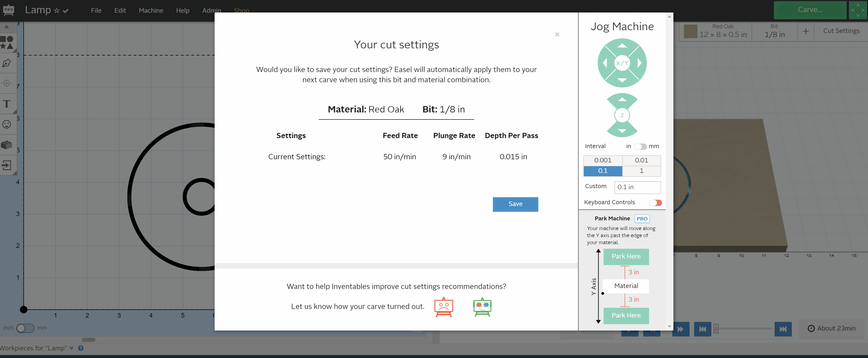This screenshot has height=358, width=868.
Task: Open the File menu
Action: (x=96, y=10)
